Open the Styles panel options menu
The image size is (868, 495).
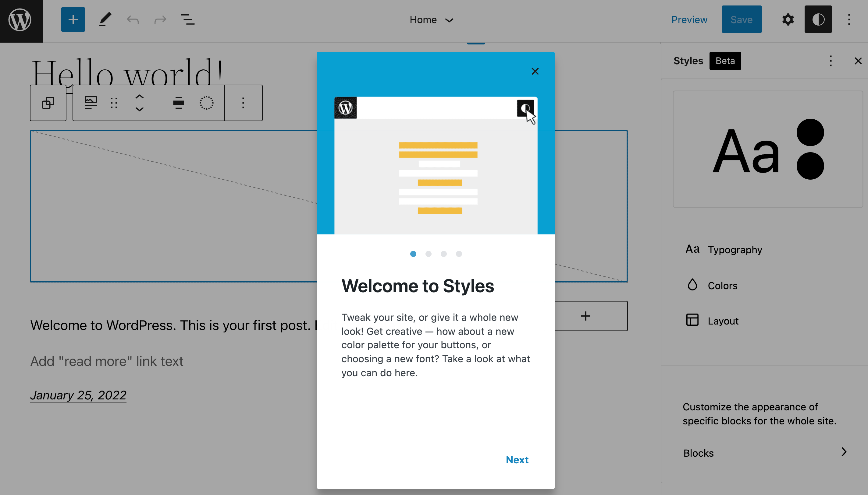pos(831,61)
